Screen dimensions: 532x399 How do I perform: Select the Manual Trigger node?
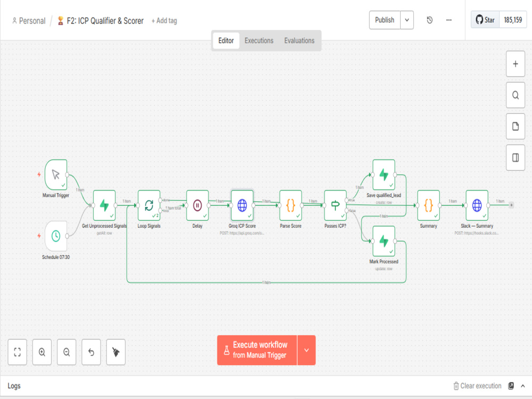[x=56, y=174]
